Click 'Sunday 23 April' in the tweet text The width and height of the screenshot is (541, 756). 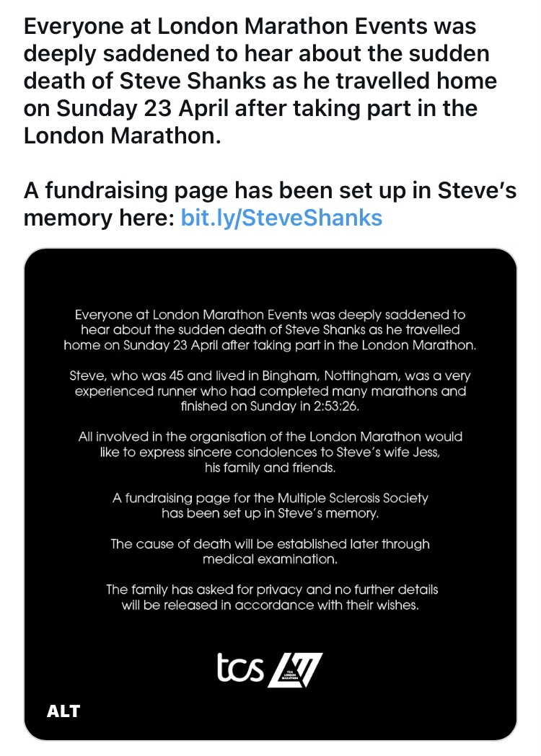click(142, 109)
